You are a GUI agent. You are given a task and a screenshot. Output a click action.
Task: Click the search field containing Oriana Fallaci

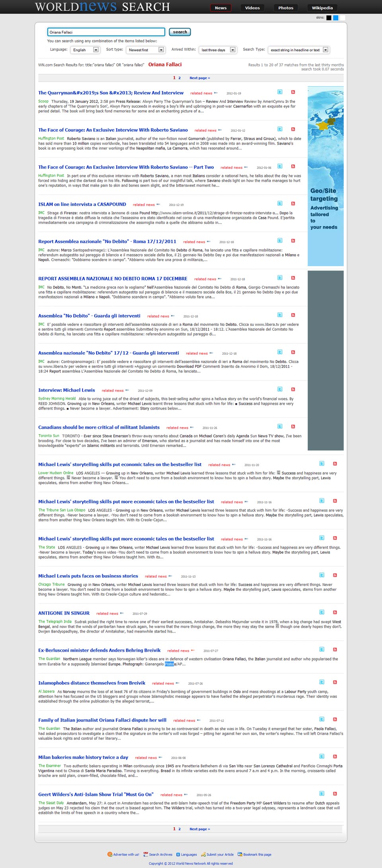[x=106, y=32]
